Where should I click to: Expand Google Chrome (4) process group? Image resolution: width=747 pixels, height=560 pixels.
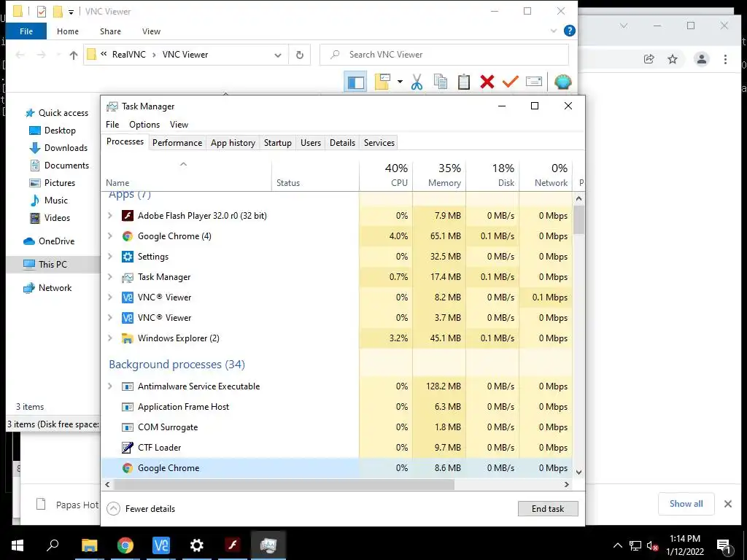pyautogui.click(x=110, y=236)
